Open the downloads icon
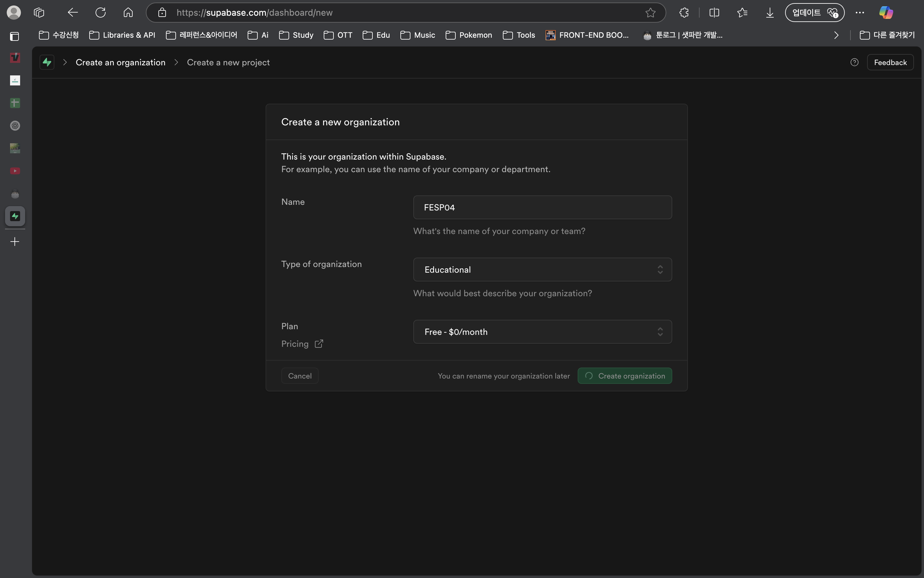 (770, 13)
